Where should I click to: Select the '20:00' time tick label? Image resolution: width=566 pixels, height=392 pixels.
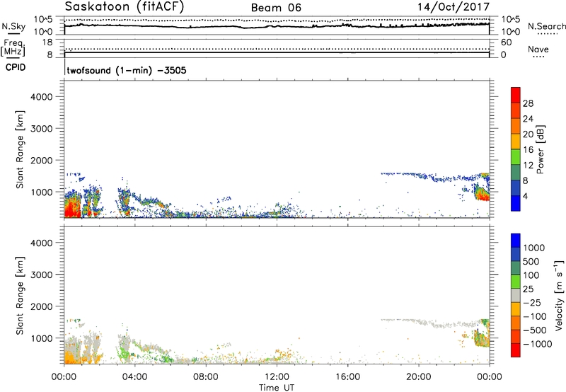[x=418, y=377]
